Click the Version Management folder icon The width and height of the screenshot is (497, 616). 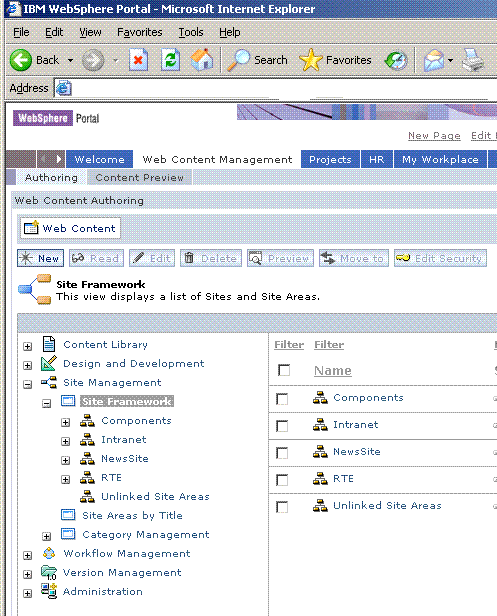(49, 572)
